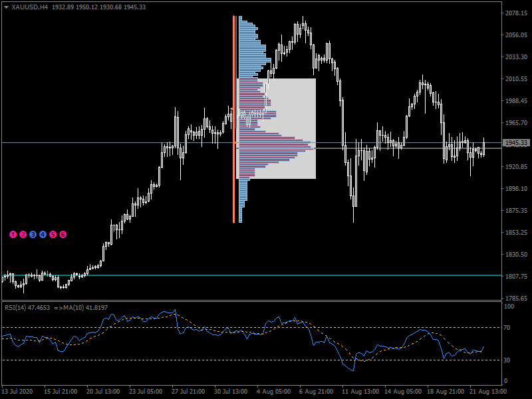Click the pink number 5 circle button
Screen dimensions: 532x399
pos(53,235)
